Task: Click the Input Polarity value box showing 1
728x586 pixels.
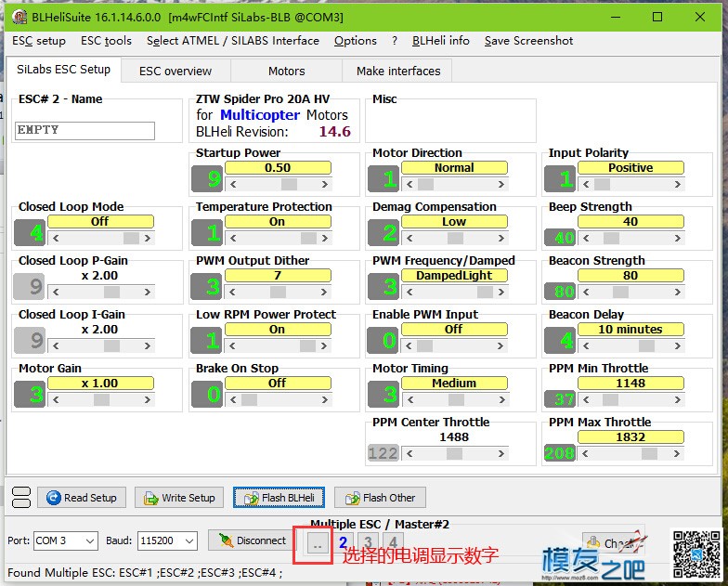Action: click(560, 178)
